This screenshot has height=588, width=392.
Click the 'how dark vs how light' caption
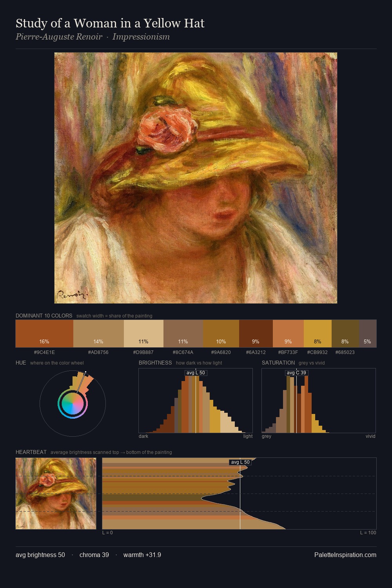pos(199,363)
